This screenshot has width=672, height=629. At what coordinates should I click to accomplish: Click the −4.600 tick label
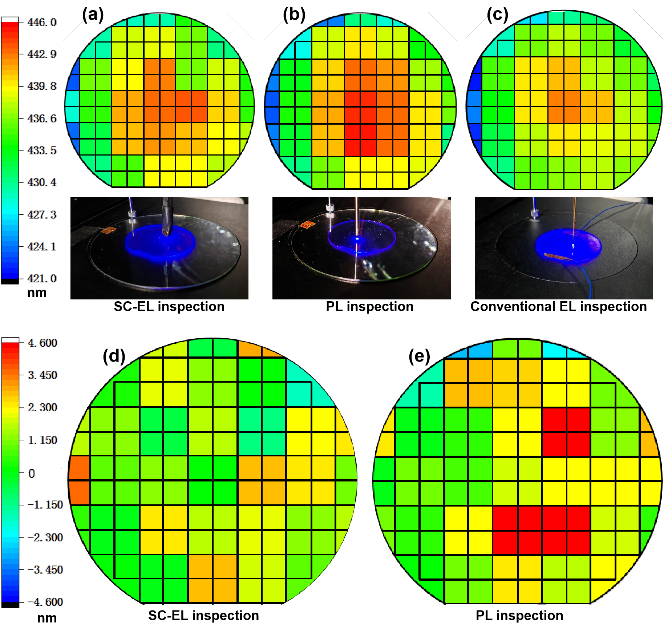pos(45,602)
